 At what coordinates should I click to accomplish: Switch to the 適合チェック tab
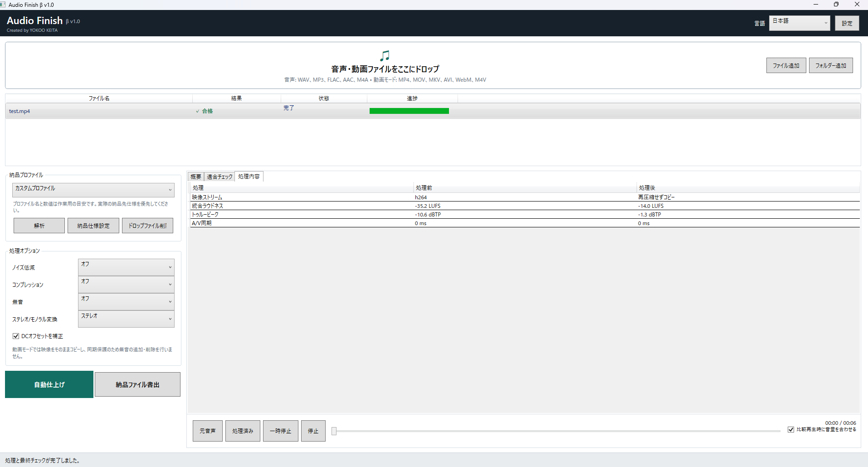219,177
